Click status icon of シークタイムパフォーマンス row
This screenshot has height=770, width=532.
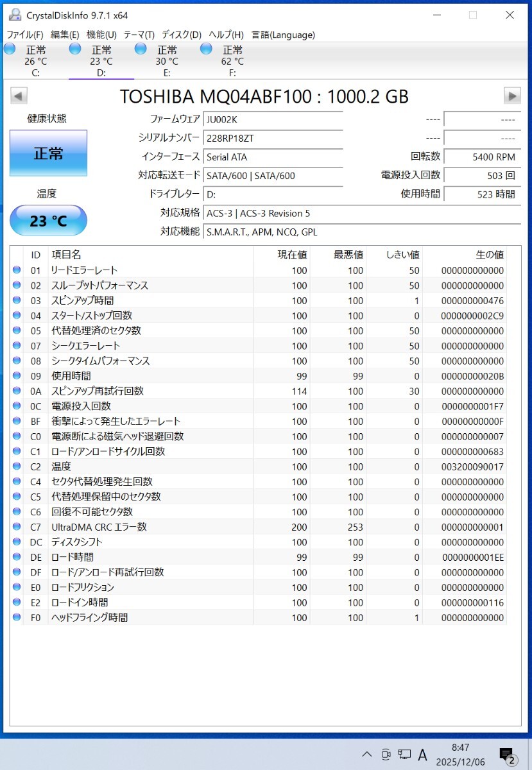(17, 361)
